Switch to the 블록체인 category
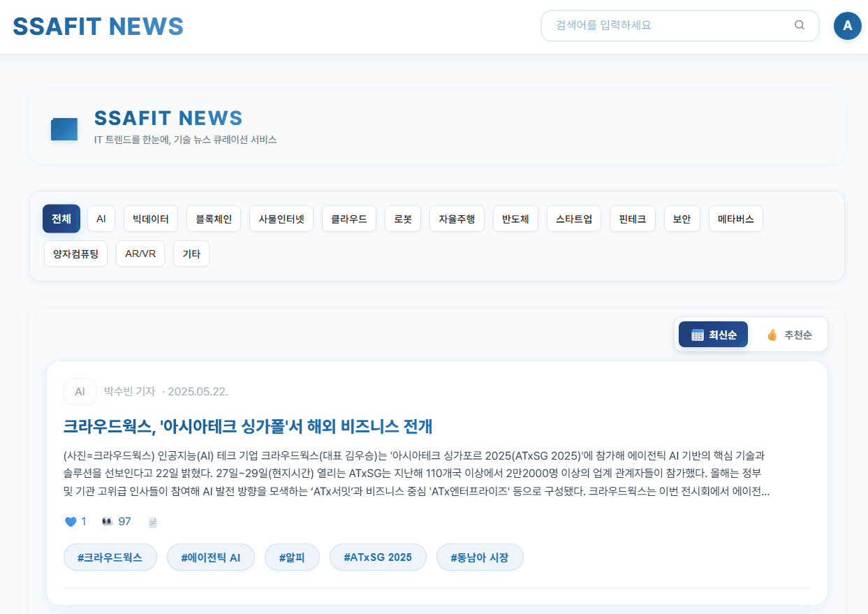The height and width of the screenshot is (614, 868). click(214, 219)
